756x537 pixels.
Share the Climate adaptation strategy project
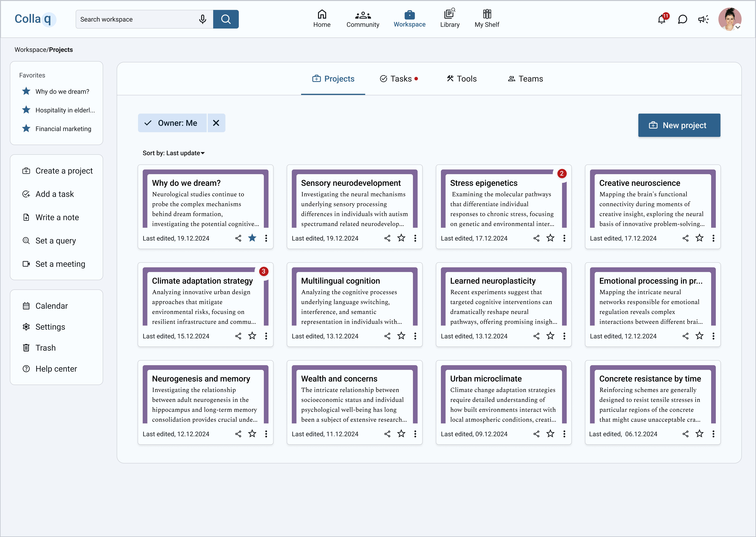[x=238, y=336]
